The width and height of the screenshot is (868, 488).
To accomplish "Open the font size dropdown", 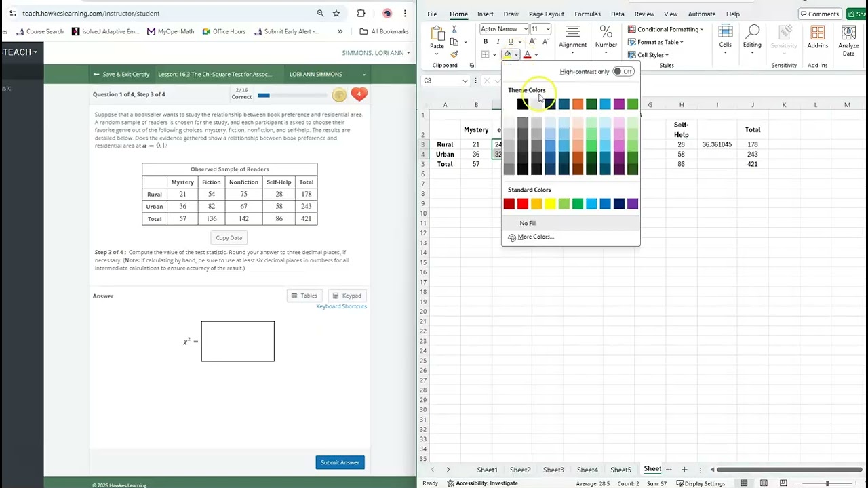I will (548, 29).
